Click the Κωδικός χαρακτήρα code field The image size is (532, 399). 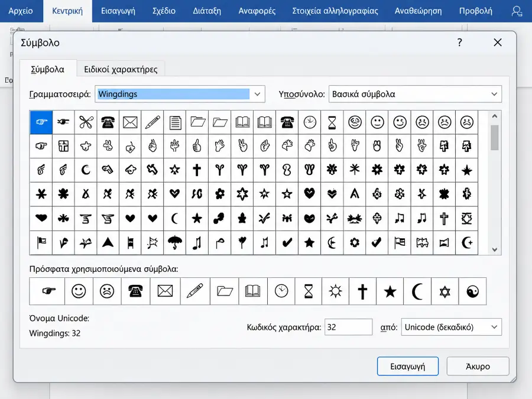[348, 327]
